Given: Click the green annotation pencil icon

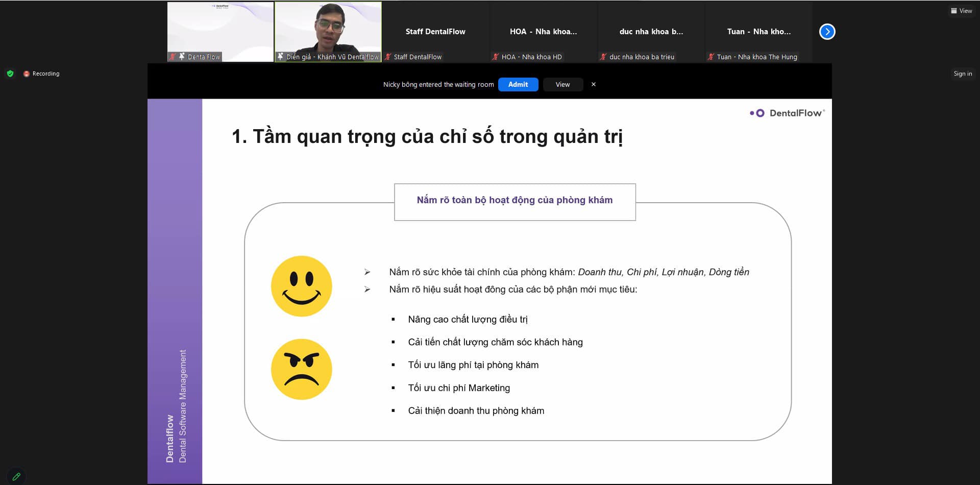Looking at the screenshot, I should pos(16,476).
